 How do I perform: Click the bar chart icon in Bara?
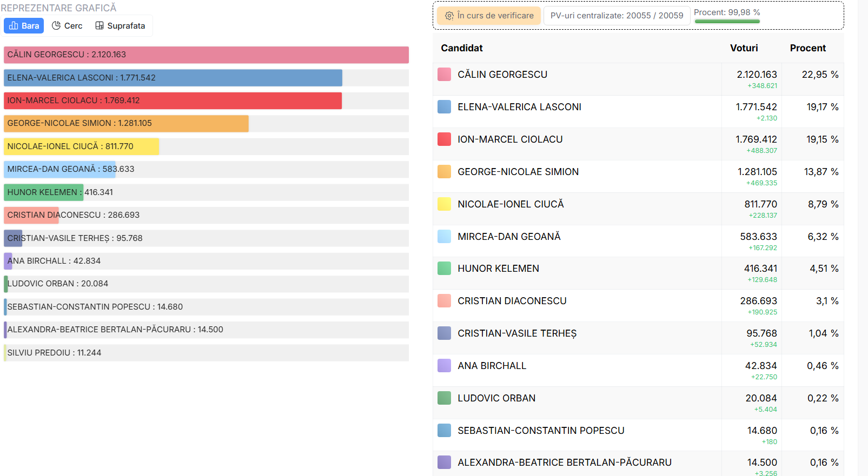14,26
